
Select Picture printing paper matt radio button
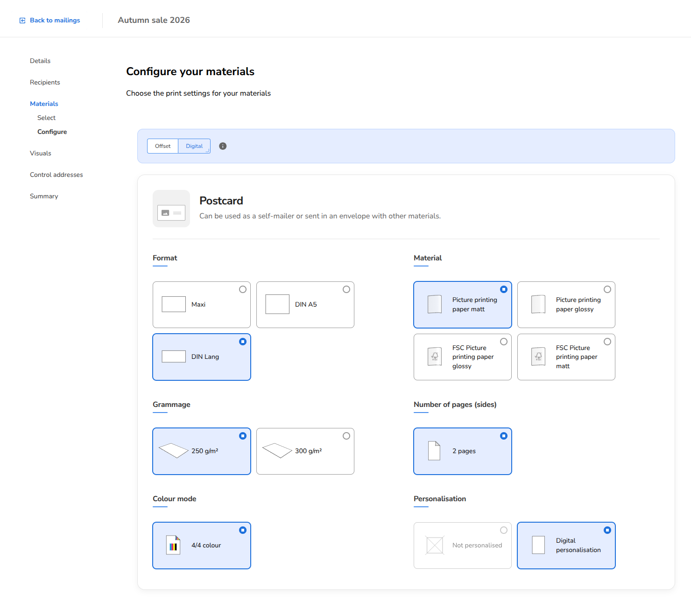coord(504,289)
